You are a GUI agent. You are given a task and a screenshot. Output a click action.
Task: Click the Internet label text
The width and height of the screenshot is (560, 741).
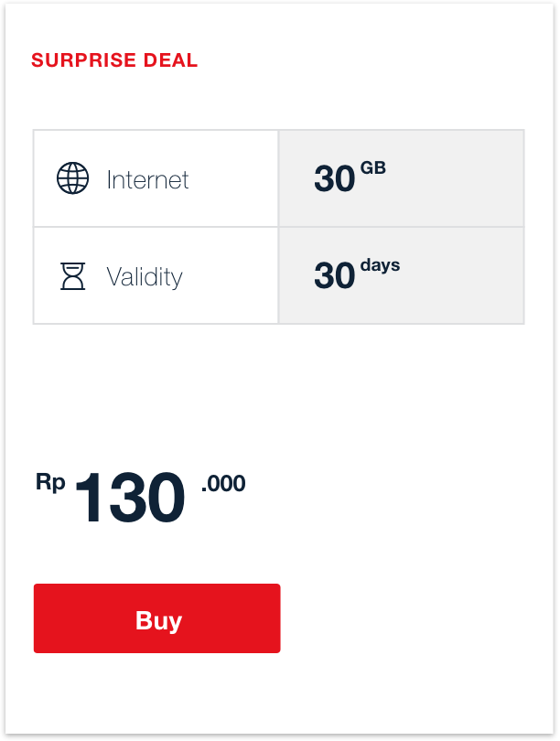[147, 179]
